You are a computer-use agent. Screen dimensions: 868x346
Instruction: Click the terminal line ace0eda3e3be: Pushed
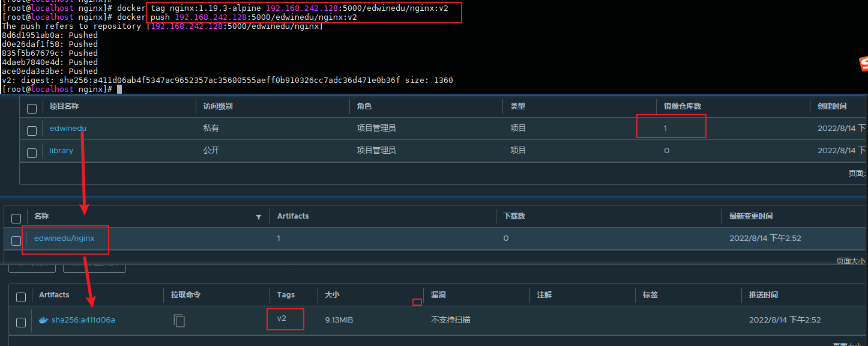coord(50,71)
